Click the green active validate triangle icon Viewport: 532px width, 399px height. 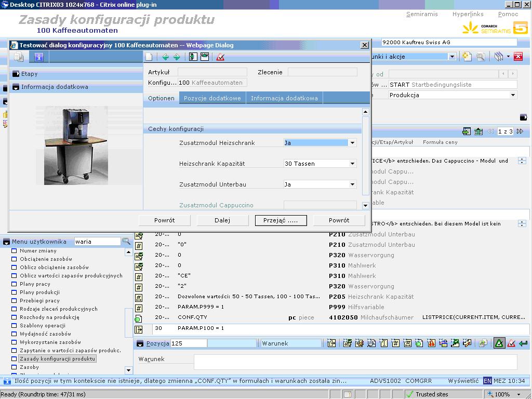coord(499,343)
